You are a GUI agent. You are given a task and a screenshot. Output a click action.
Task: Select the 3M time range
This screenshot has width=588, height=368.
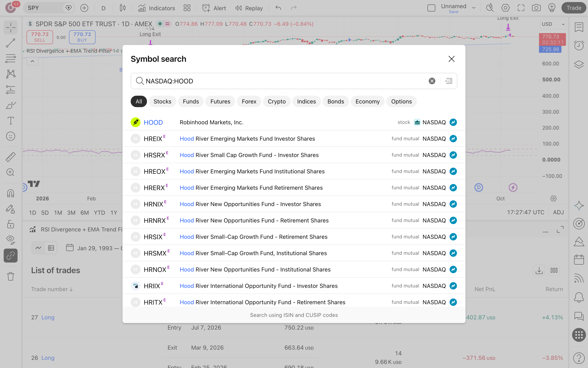[71, 212]
